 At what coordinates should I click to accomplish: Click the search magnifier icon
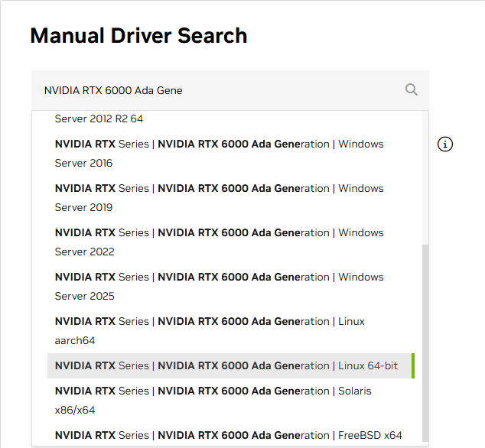coord(412,90)
